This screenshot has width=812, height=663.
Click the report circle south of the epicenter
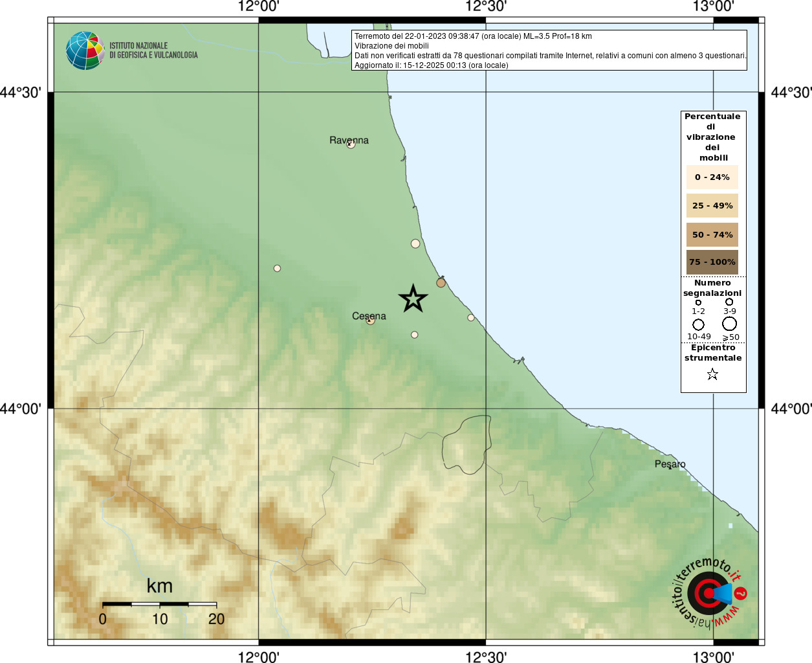[x=415, y=335]
